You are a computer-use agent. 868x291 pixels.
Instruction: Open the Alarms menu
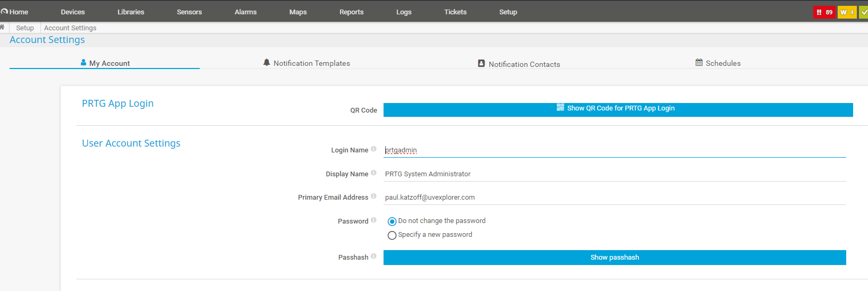[x=245, y=12]
